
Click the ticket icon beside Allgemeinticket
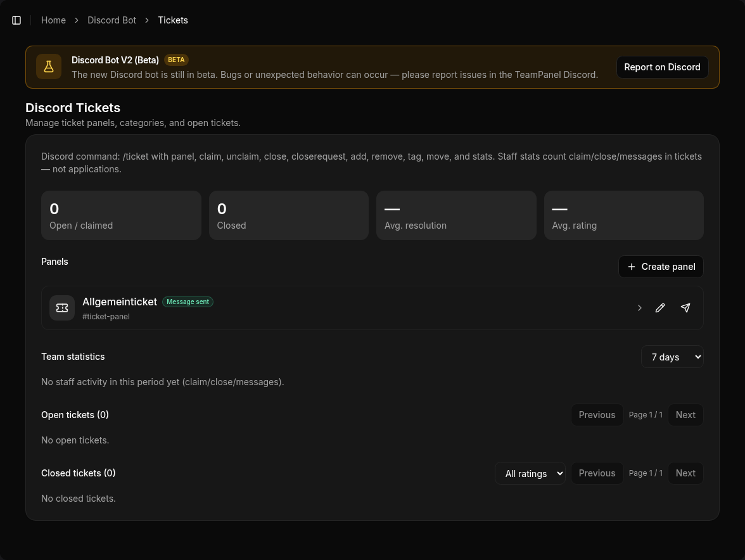[x=62, y=308]
